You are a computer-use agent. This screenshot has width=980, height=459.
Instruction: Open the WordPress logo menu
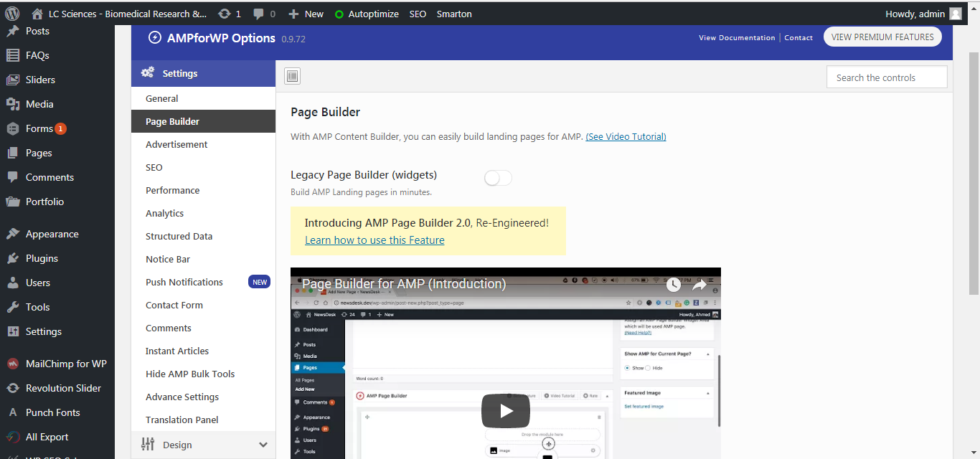click(12, 14)
